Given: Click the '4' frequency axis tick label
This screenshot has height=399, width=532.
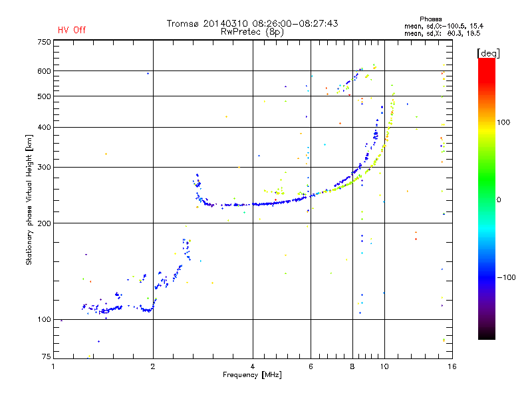Looking at the screenshot, I should click(x=253, y=366).
